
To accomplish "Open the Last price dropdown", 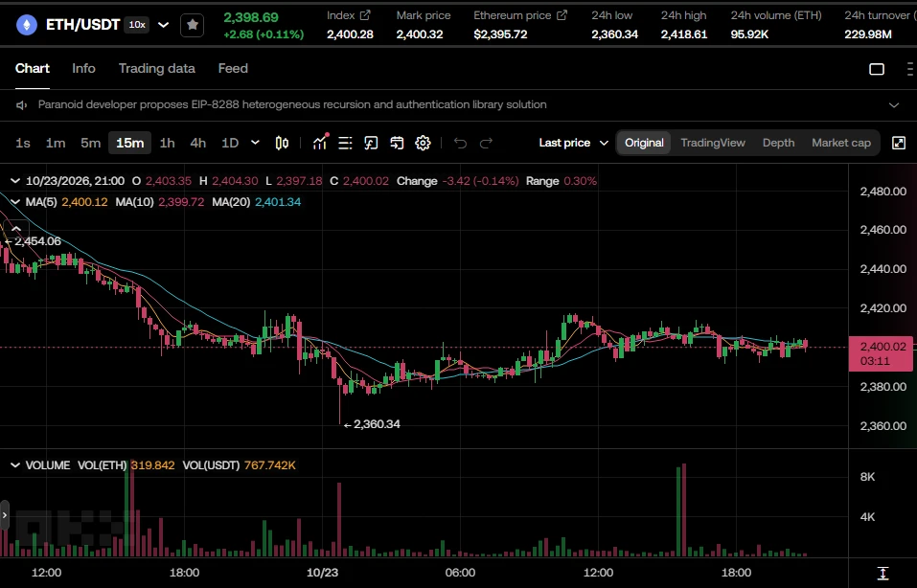I will (574, 143).
